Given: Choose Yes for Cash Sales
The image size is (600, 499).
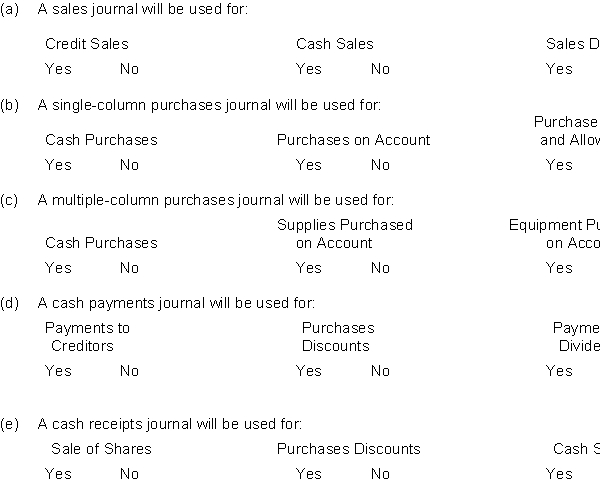Looking at the screenshot, I should (x=309, y=69).
